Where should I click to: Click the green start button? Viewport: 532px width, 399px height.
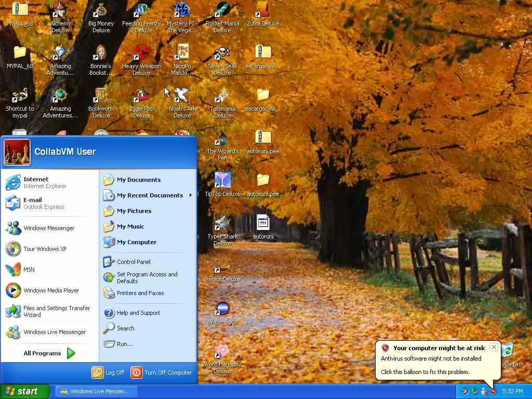tap(25, 392)
